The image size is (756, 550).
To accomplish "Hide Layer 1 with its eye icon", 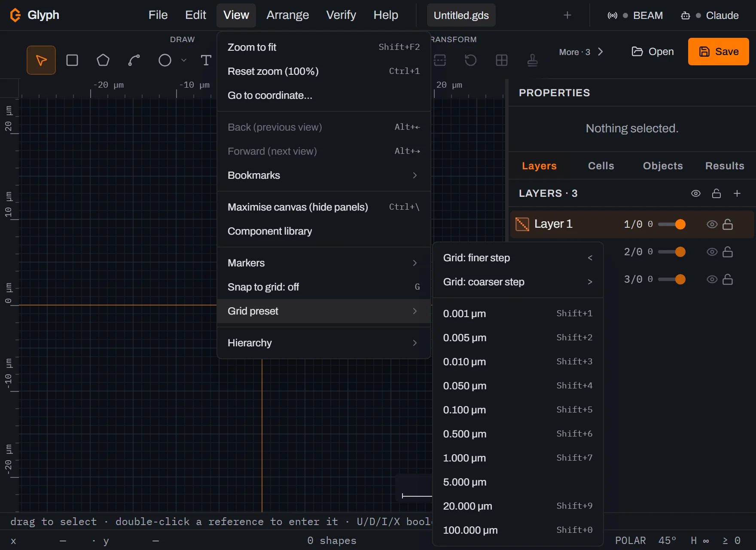I will (x=712, y=224).
